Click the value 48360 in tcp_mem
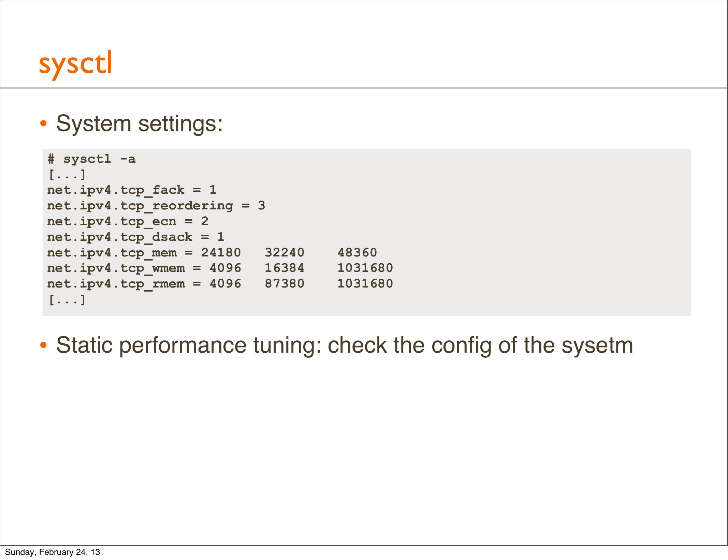 point(357,253)
